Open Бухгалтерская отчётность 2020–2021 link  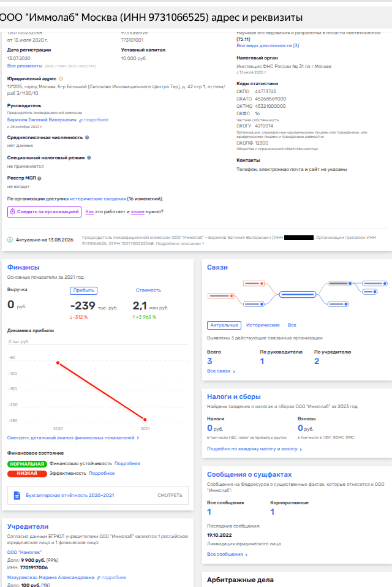70,495
